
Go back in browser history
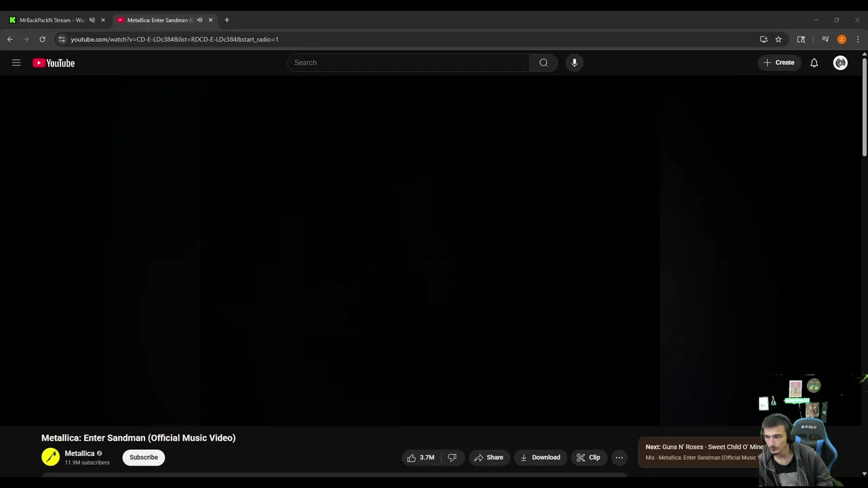pos(9,39)
